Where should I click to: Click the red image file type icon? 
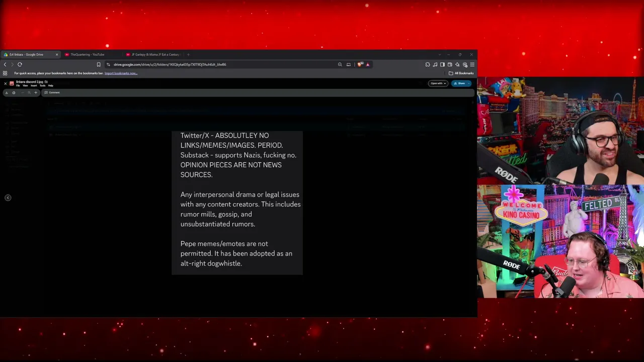coord(12,83)
